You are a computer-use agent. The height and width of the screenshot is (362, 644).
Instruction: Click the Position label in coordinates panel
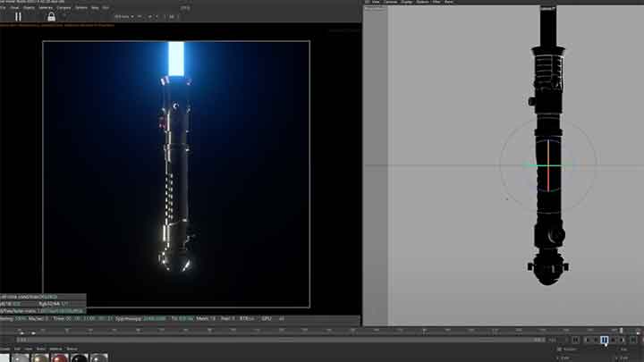570,349
